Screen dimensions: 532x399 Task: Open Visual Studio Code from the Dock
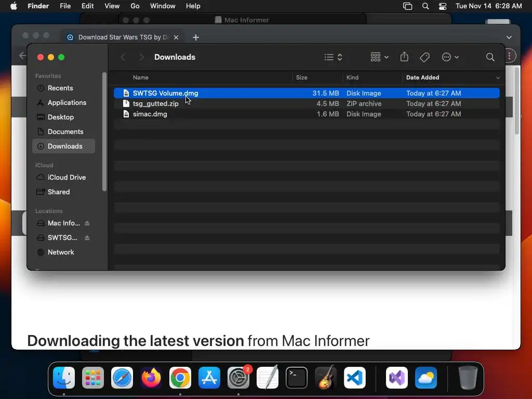354,378
